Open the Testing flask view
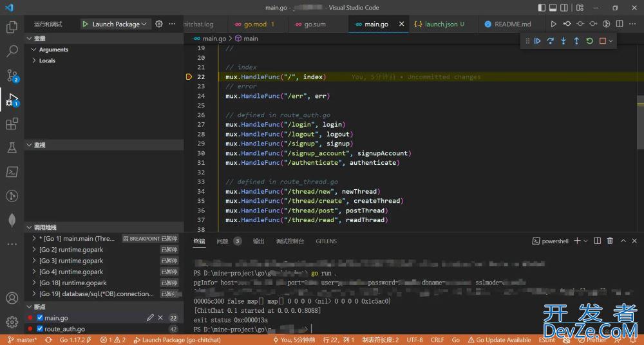 pyautogui.click(x=12, y=148)
